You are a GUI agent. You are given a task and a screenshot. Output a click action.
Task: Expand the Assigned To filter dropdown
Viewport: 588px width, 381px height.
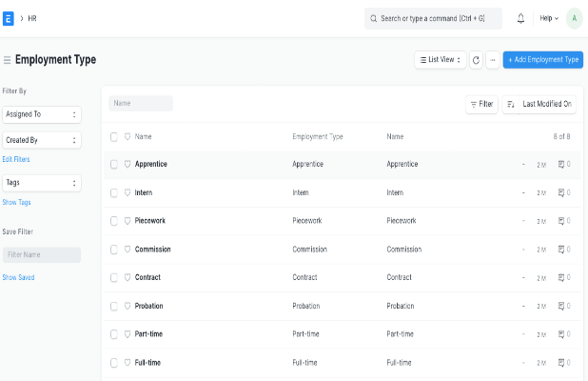41,114
